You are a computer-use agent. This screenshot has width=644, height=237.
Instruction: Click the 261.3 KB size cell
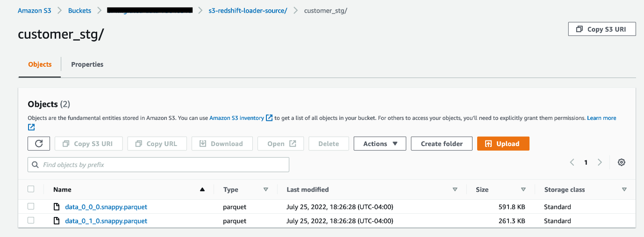click(x=512, y=221)
